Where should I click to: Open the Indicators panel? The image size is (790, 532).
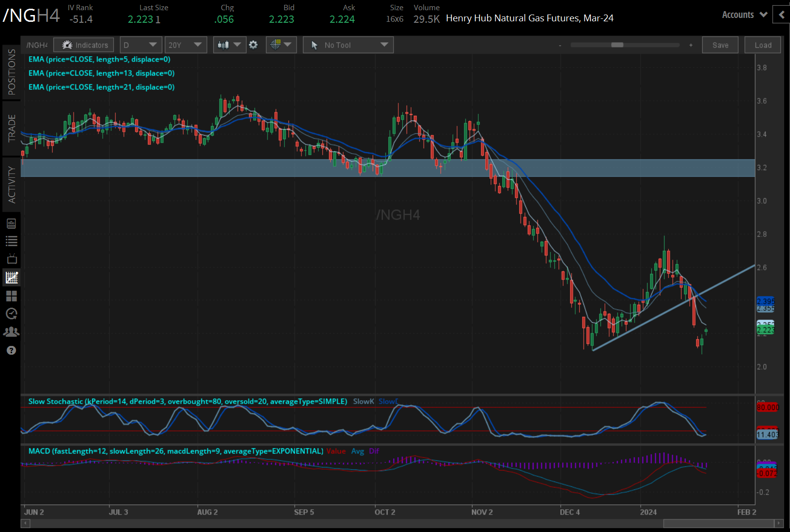point(84,45)
